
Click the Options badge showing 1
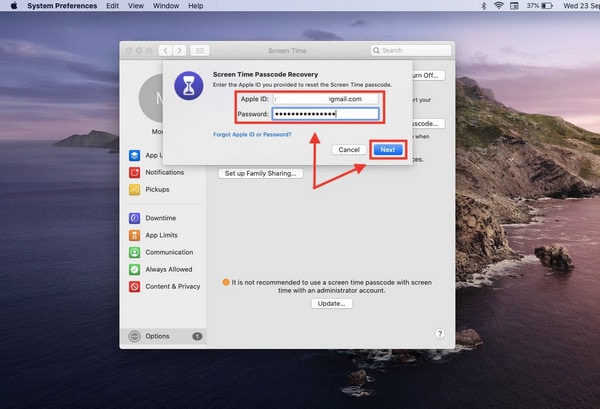(197, 336)
